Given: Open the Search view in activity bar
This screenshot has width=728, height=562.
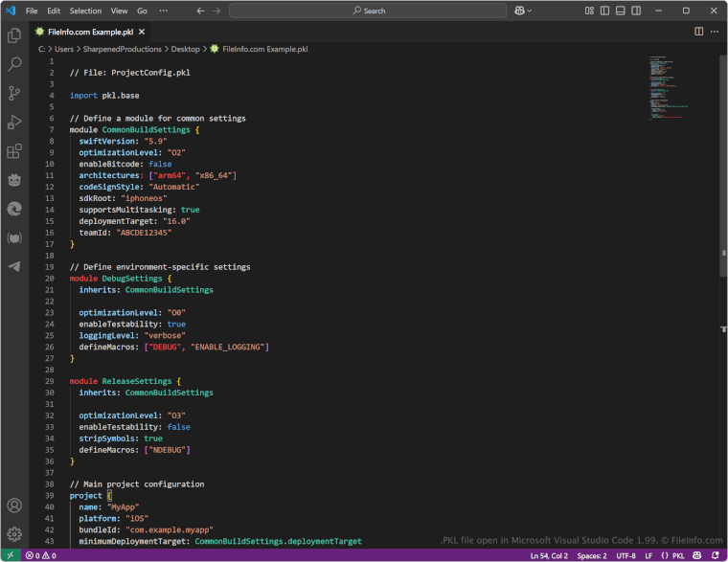Looking at the screenshot, I should (14, 64).
